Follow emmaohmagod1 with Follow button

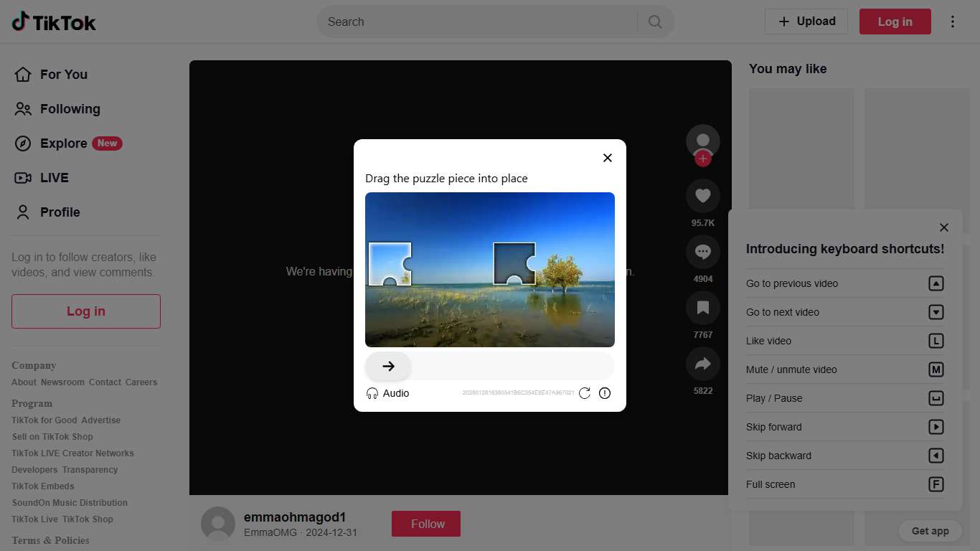426,524
